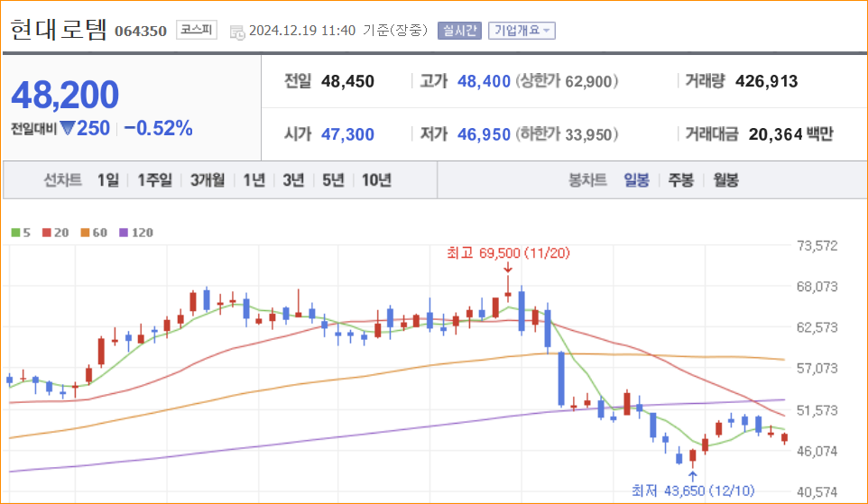
Task: Click the calendar clock icon beside the date
Action: click(x=237, y=32)
